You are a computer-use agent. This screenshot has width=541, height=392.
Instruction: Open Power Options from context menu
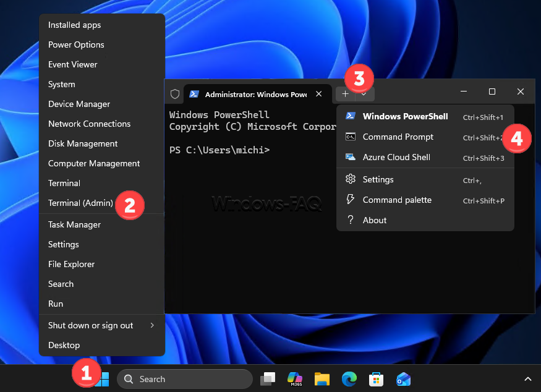point(102,45)
